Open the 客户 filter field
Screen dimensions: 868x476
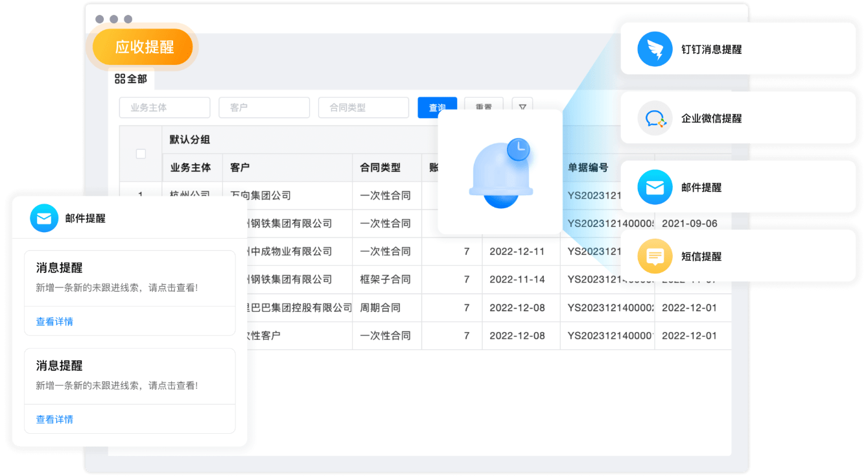[264, 108]
